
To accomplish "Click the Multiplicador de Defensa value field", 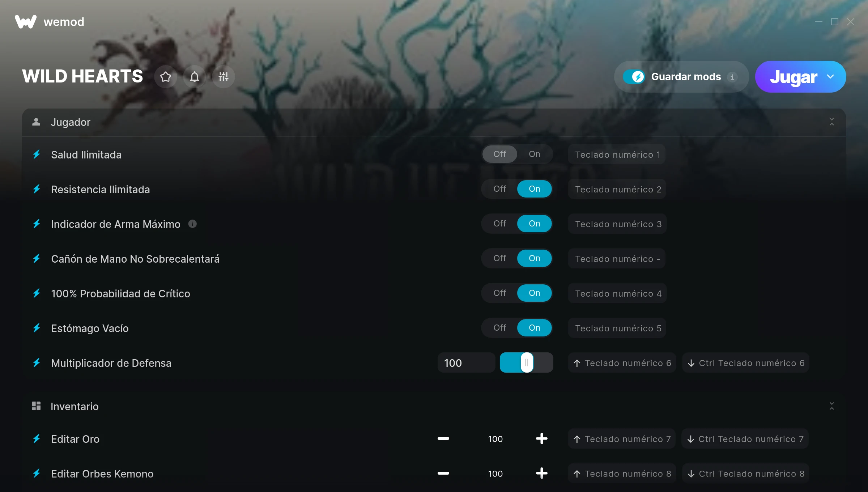I will (466, 363).
